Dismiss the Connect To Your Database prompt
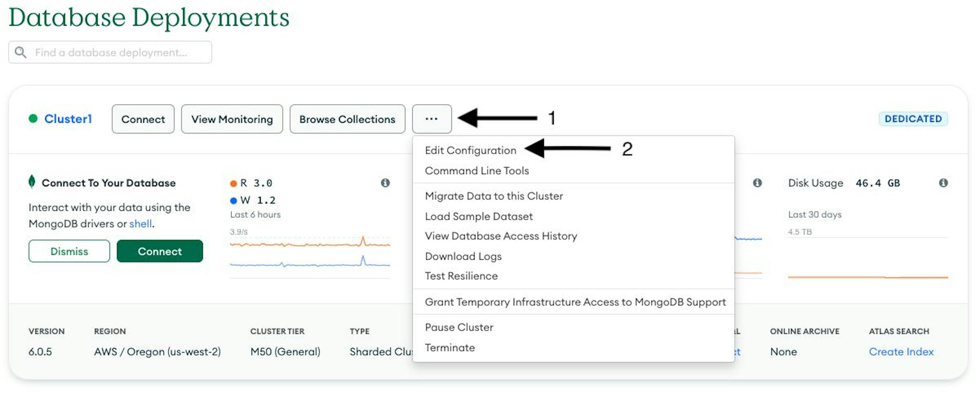Viewport: 980px width, 410px height. (x=69, y=251)
